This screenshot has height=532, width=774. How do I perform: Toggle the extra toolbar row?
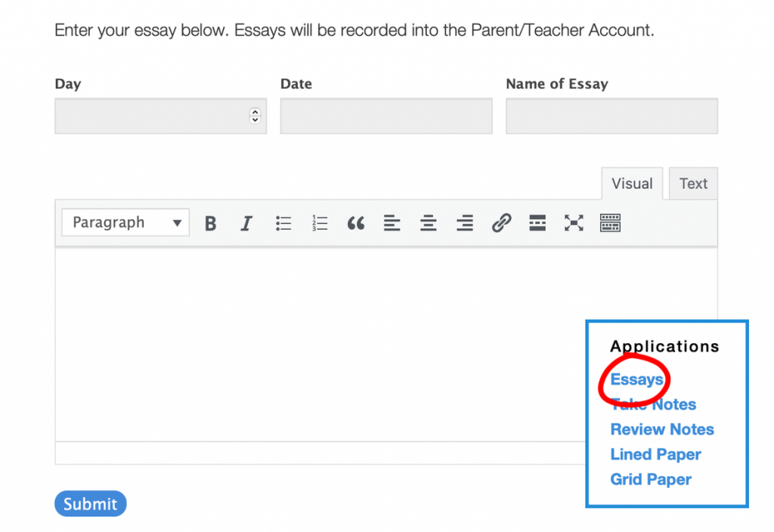(x=610, y=223)
